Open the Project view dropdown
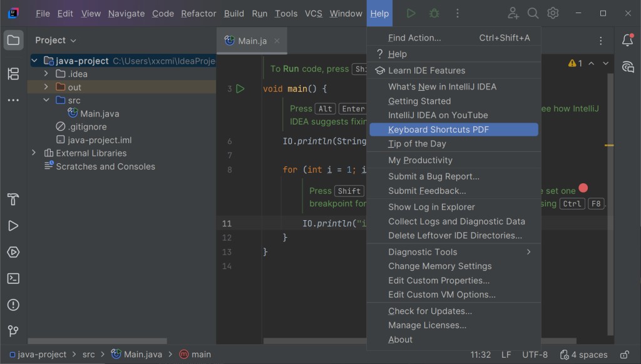 click(56, 40)
